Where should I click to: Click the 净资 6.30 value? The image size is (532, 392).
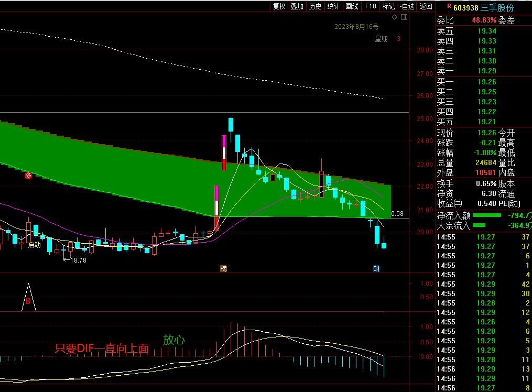coord(489,193)
